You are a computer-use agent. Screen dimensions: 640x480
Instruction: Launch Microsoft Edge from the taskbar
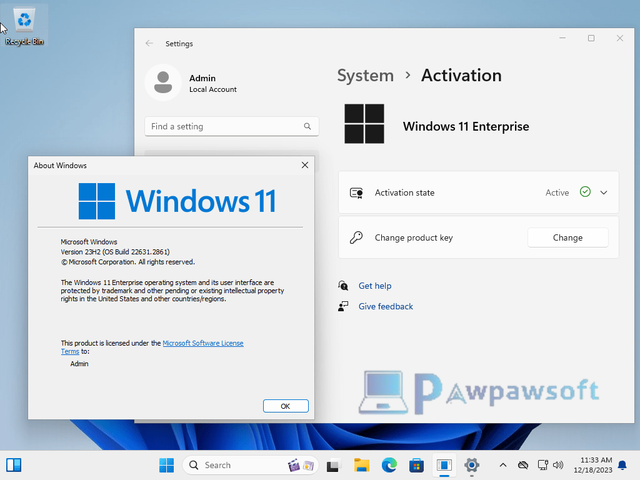click(389, 465)
